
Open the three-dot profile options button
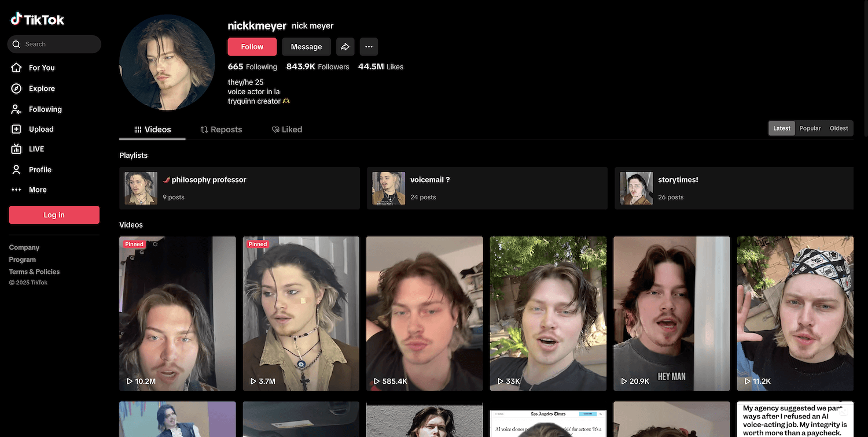point(369,47)
